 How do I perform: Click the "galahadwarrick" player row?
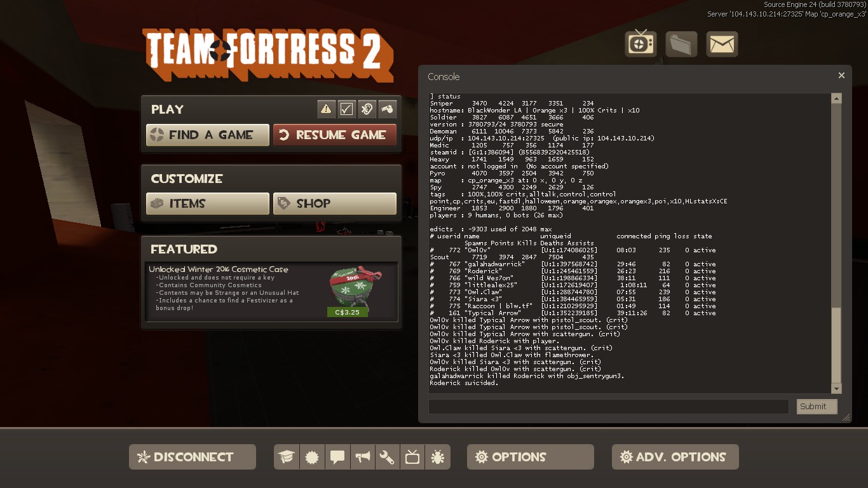573,264
